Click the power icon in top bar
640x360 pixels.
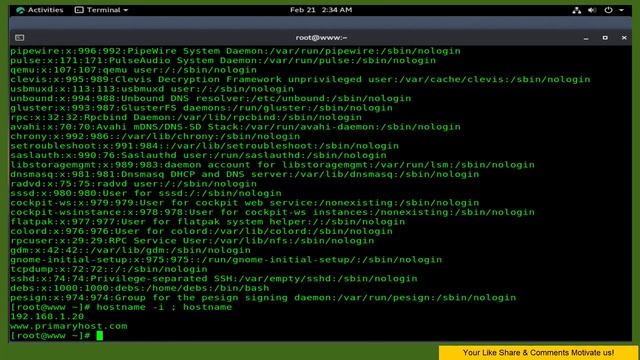[608, 10]
